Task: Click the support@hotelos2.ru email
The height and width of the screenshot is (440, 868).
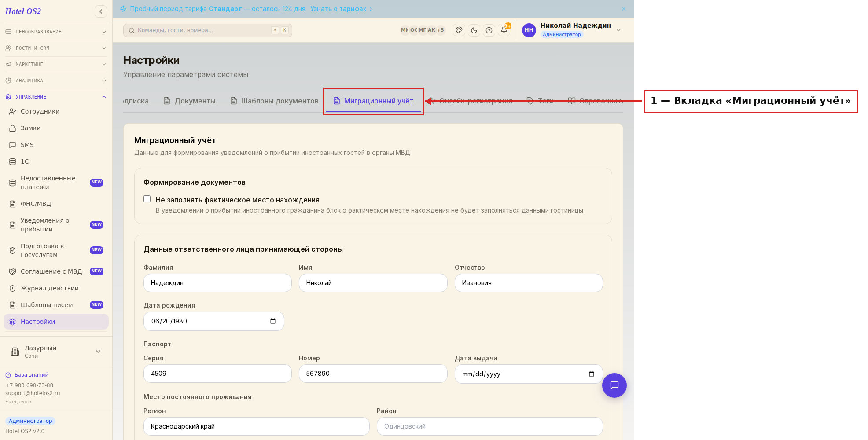Action: point(33,393)
